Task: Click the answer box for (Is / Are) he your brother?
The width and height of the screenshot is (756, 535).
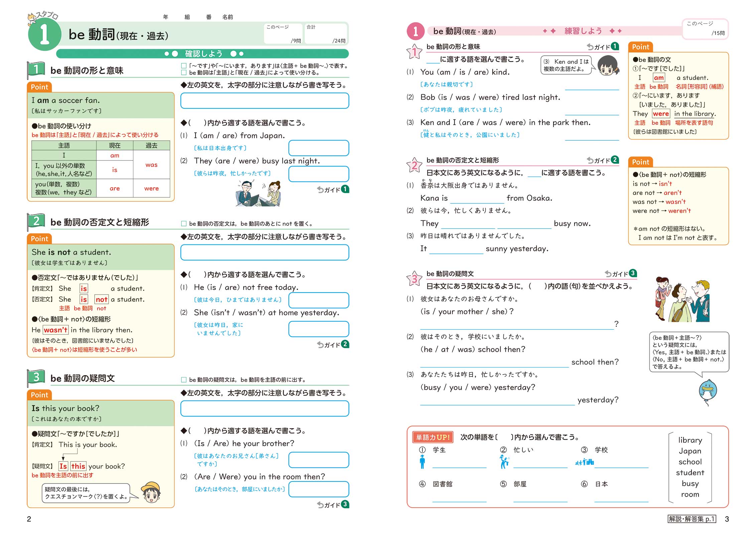Action: pos(319,460)
